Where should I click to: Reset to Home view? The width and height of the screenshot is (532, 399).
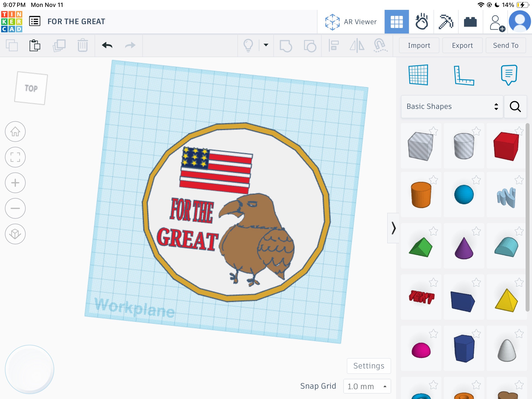click(15, 132)
